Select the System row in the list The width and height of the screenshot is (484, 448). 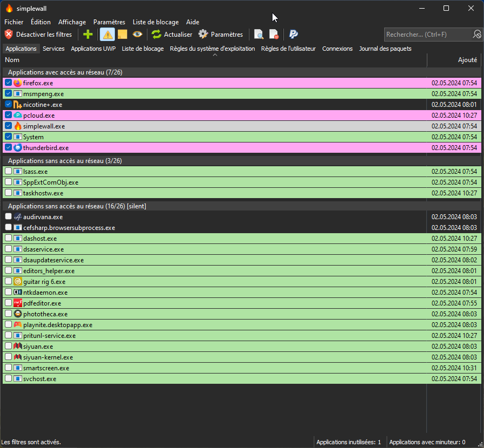click(242, 137)
